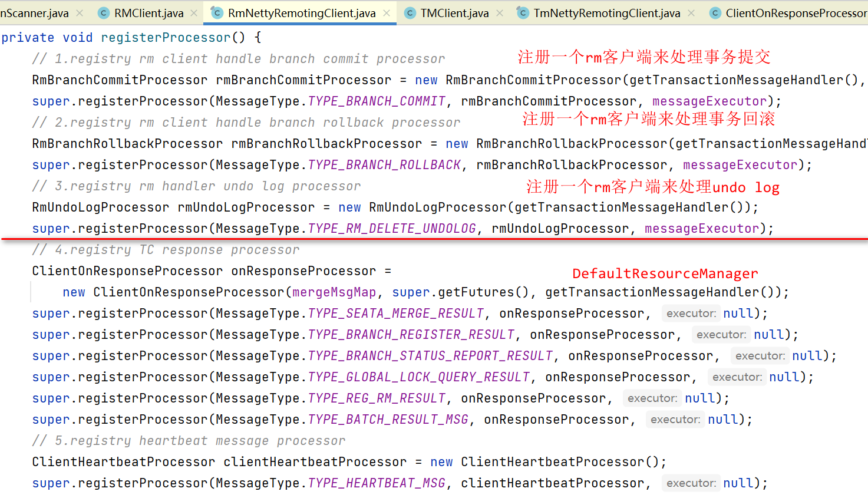Click the TYPE_RM_DELETE_UNDOLOG constant

pyautogui.click(x=392, y=229)
